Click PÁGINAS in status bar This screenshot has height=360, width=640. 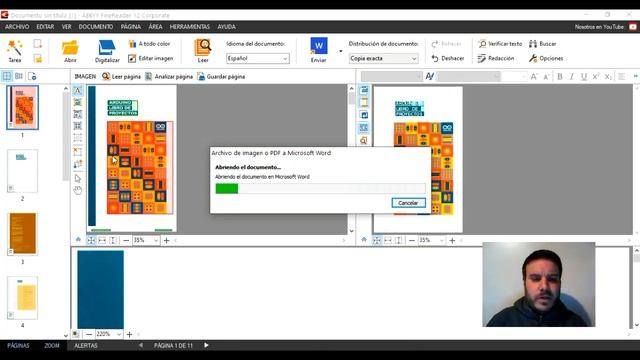point(18,345)
